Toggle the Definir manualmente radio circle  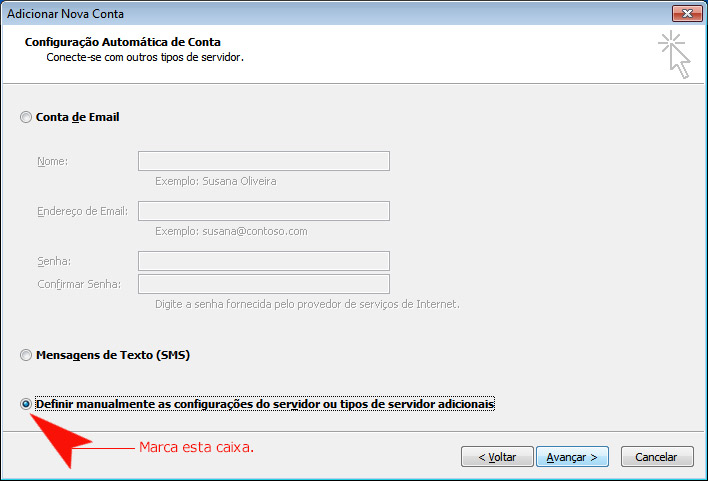[26, 404]
